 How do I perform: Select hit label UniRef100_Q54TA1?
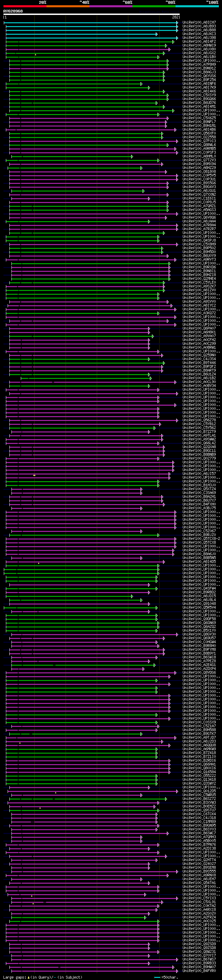coord(199,883)
